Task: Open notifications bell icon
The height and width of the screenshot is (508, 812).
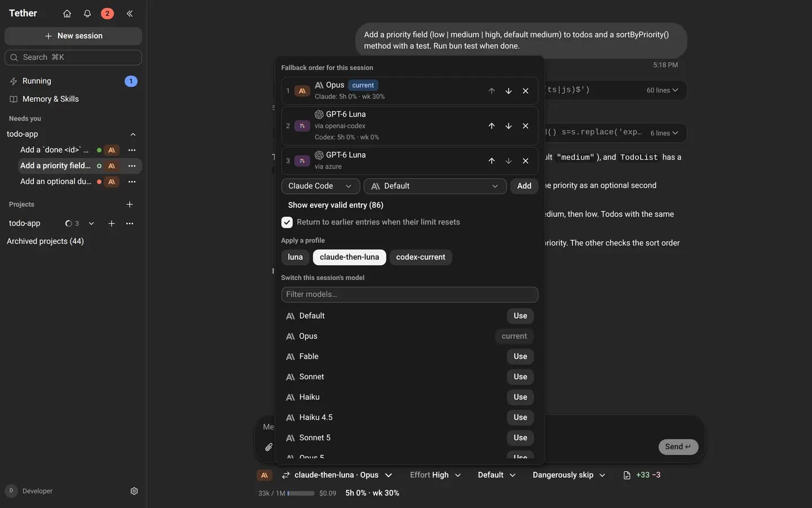Action: tap(87, 14)
